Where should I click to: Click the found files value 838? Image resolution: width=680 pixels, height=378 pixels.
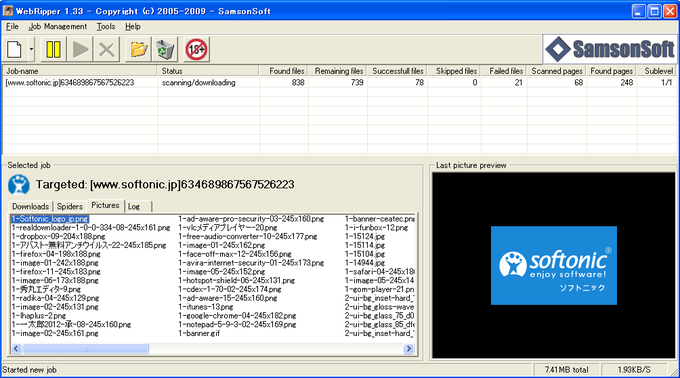[x=298, y=82]
